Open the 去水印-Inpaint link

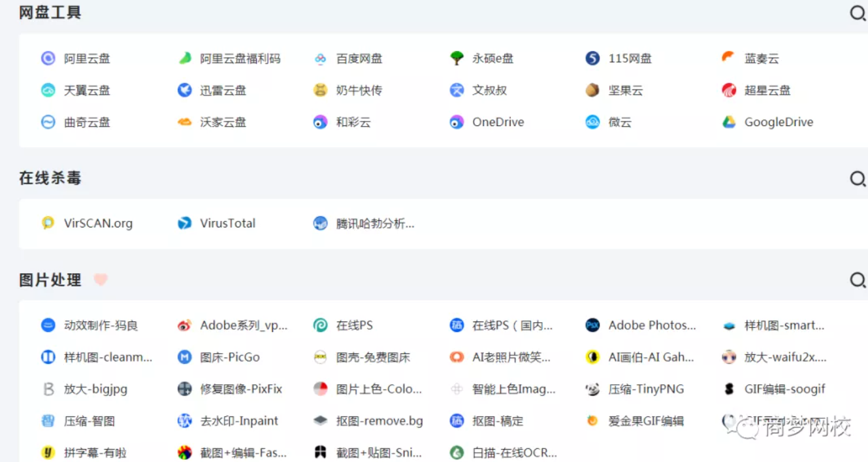[239, 421]
